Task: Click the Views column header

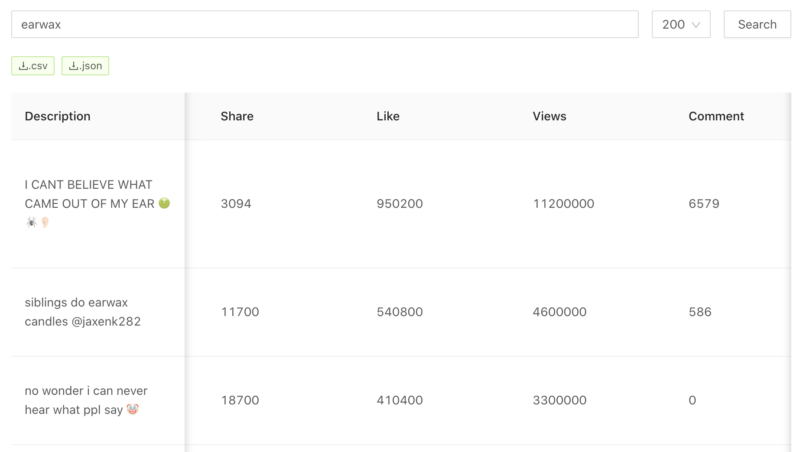Action: click(x=549, y=116)
